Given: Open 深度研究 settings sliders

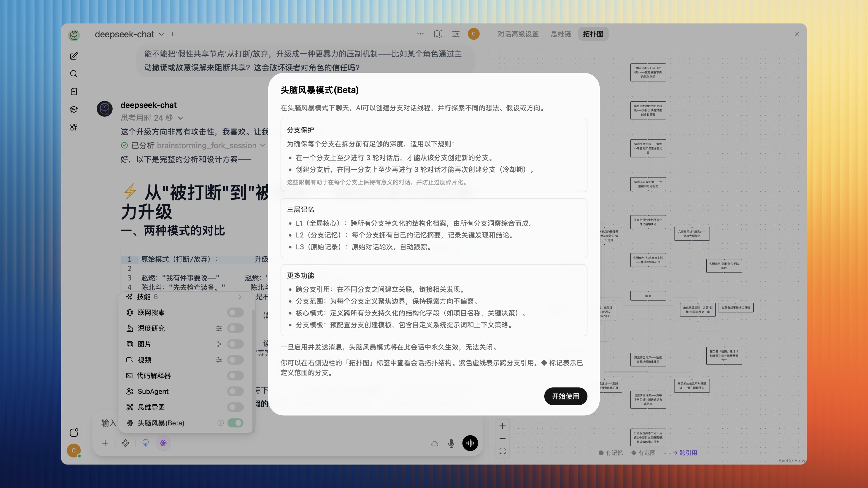Looking at the screenshot, I should point(219,328).
